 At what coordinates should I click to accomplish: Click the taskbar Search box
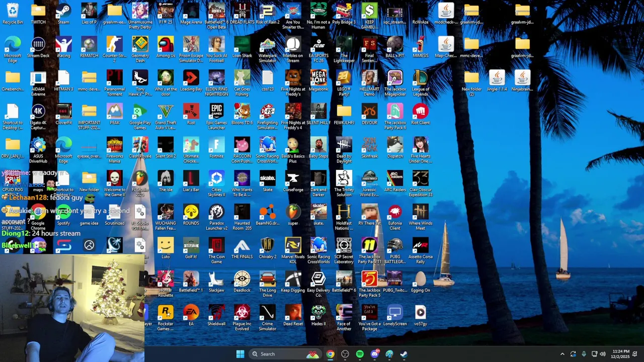[286, 354]
